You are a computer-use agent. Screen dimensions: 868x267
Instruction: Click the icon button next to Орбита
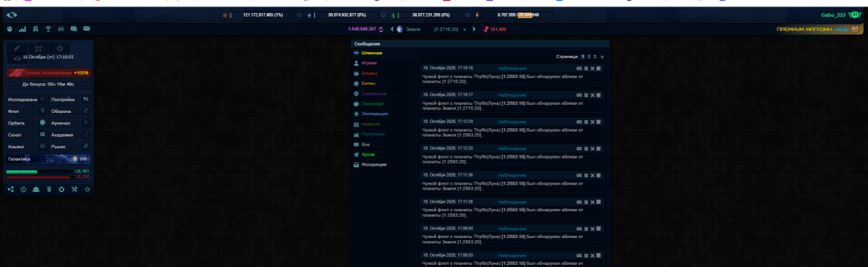43,123
